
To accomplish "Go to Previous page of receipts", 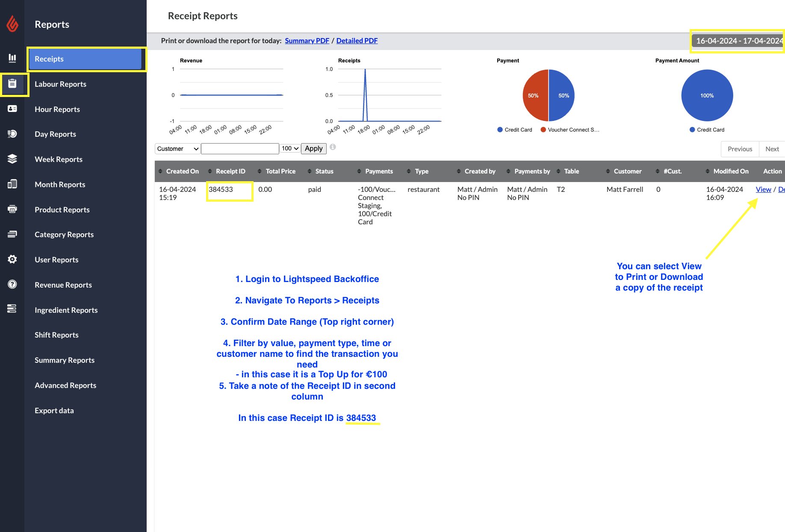I will [x=740, y=149].
